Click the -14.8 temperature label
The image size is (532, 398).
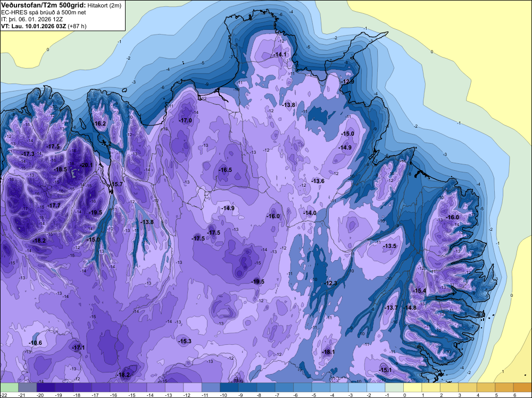pyautogui.click(x=410, y=308)
